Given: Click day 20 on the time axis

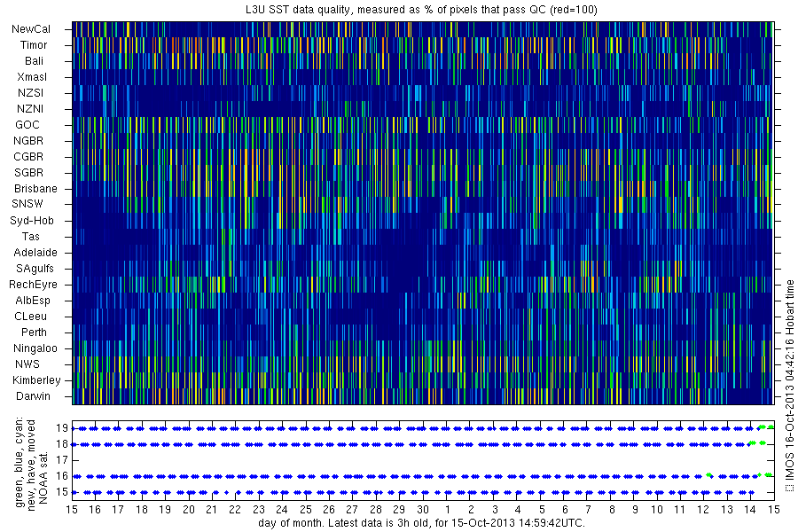Looking at the screenshot, I should [x=189, y=510].
